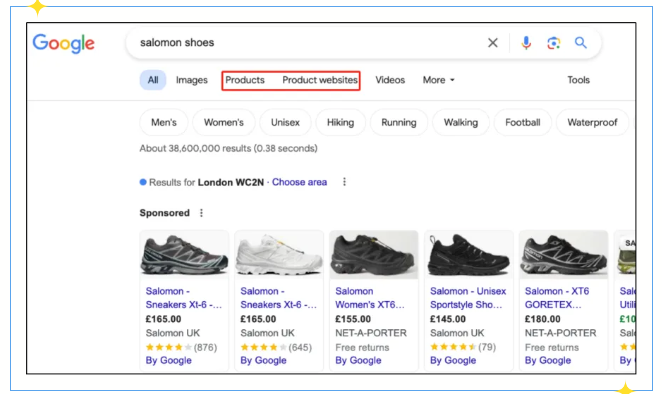
Task: Click the (79) star rating
Action: (463, 347)
